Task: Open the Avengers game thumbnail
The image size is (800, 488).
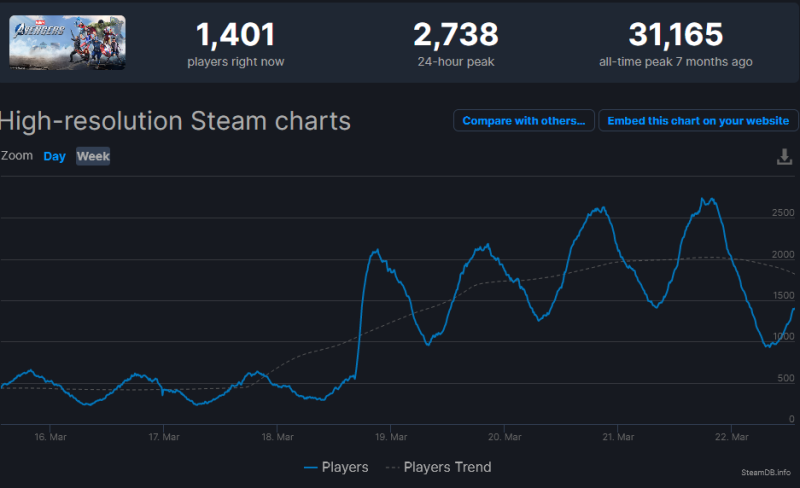Action: pos(67,42)
